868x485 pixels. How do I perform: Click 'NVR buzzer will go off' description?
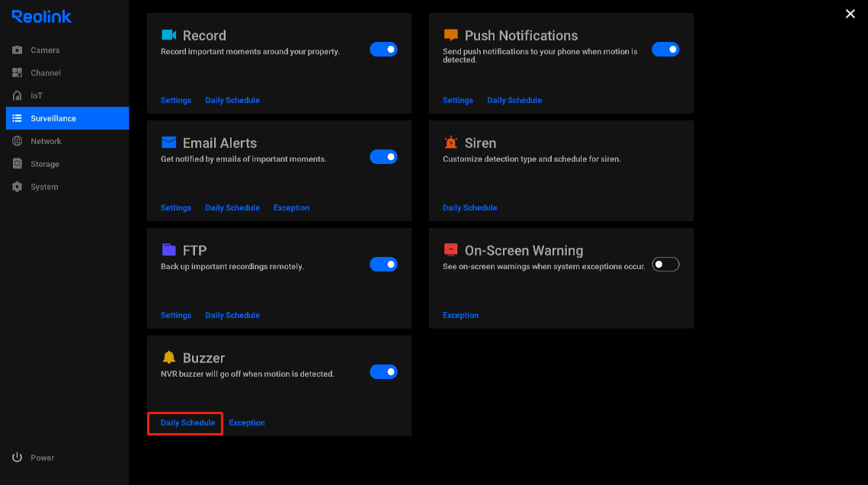pos(248,374)
